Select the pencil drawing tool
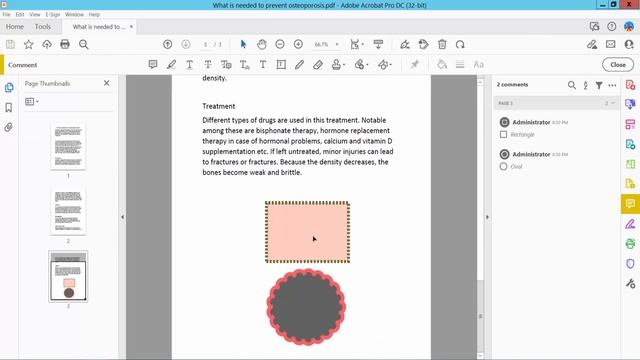The width and height of the screenshot is (640, 360). point(299,64)
